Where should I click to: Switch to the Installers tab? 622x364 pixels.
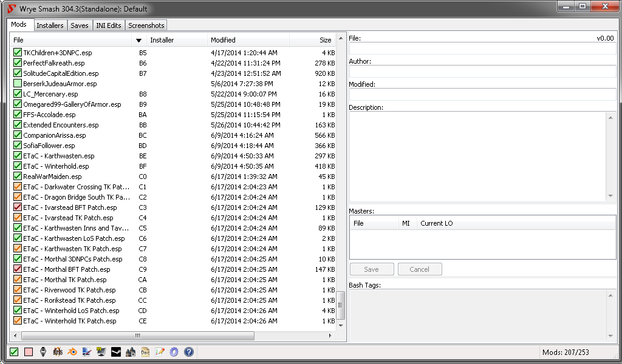[50, 25]
